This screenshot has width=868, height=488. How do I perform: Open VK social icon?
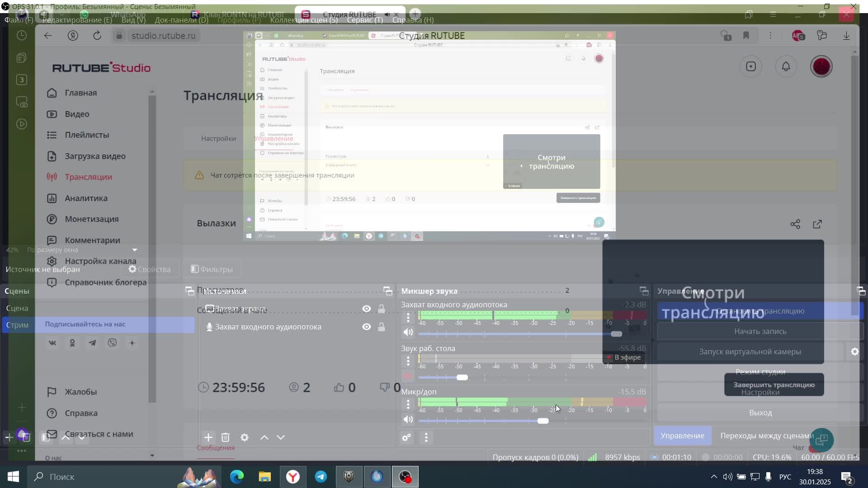point(52,343)
